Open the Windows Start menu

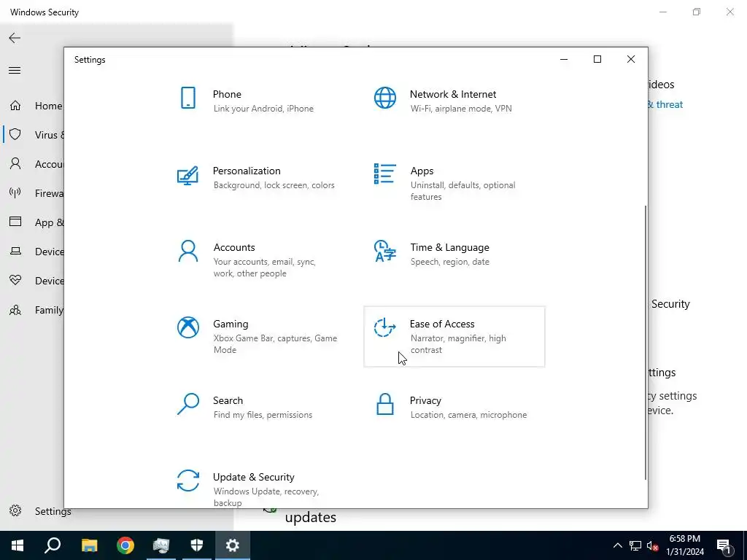18,545
